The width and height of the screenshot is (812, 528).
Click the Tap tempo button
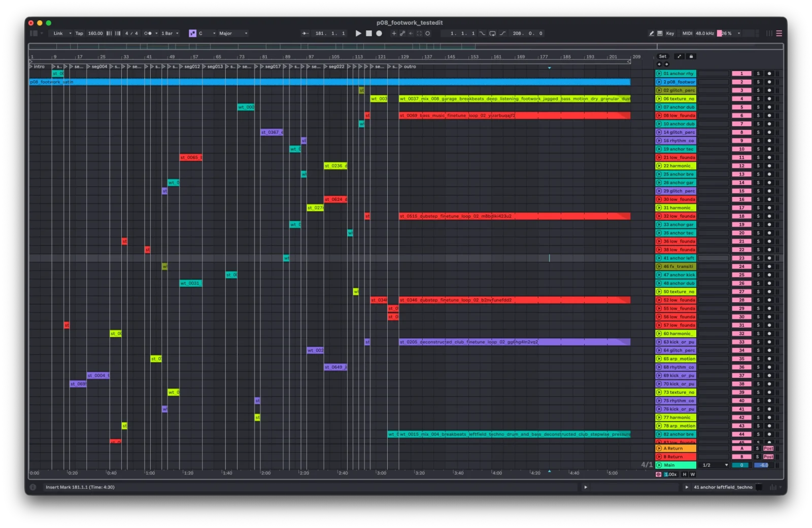point(79,33)
